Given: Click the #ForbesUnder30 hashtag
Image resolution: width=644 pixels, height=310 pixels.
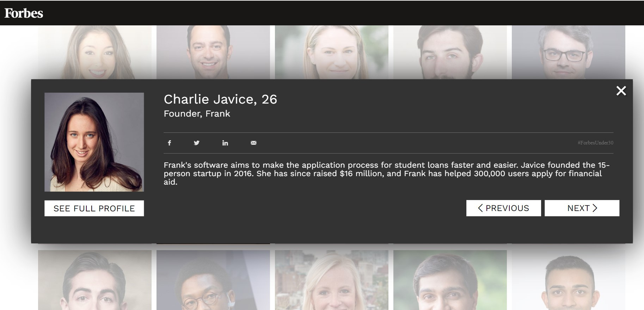Looking at the screenshot, I should (595, 143).
